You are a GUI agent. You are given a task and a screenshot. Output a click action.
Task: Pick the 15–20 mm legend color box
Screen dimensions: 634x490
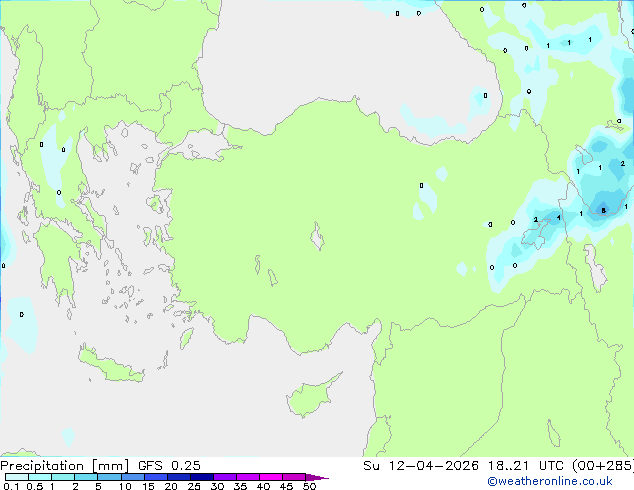click(x=156, y=477)
